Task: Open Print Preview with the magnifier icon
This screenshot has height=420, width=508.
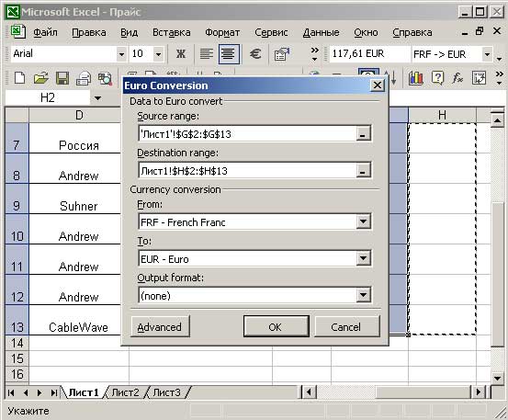Action: [105, 78]
